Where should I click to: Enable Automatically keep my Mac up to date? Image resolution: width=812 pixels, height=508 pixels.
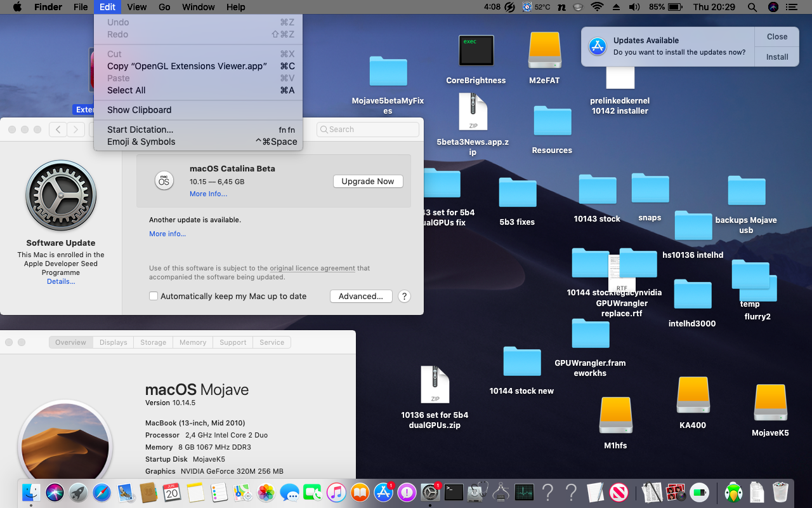click(154, 296)
